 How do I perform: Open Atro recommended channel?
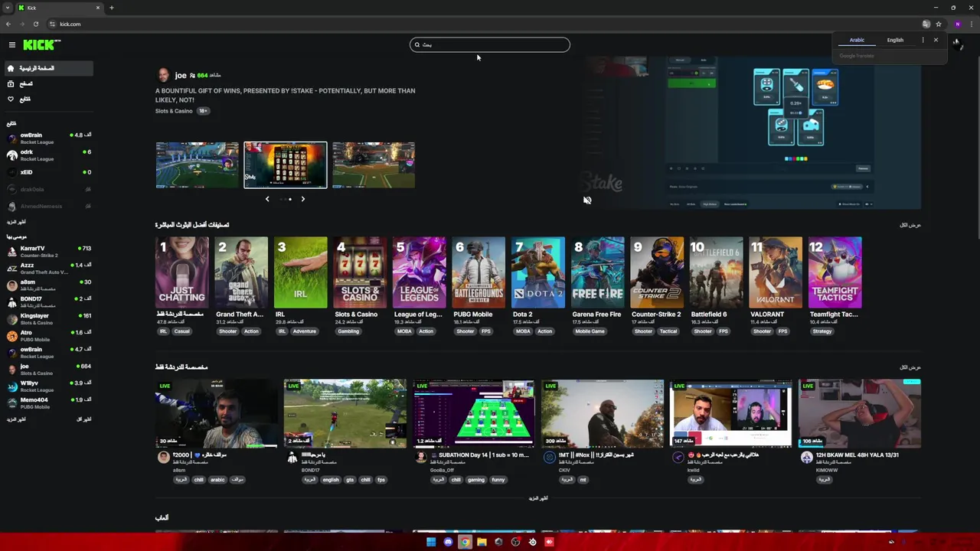(47, 336)
